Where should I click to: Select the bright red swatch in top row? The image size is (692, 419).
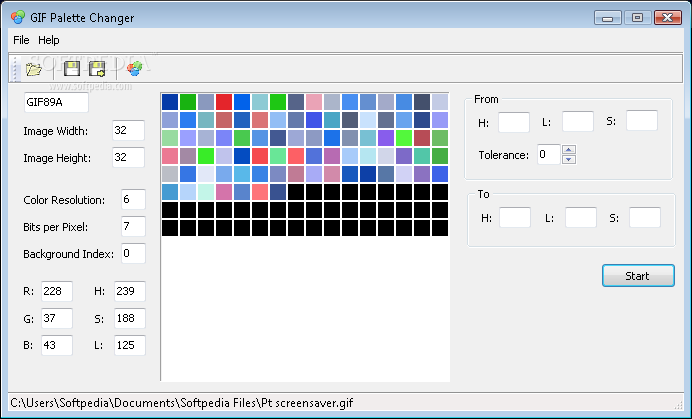coord(224,102)
